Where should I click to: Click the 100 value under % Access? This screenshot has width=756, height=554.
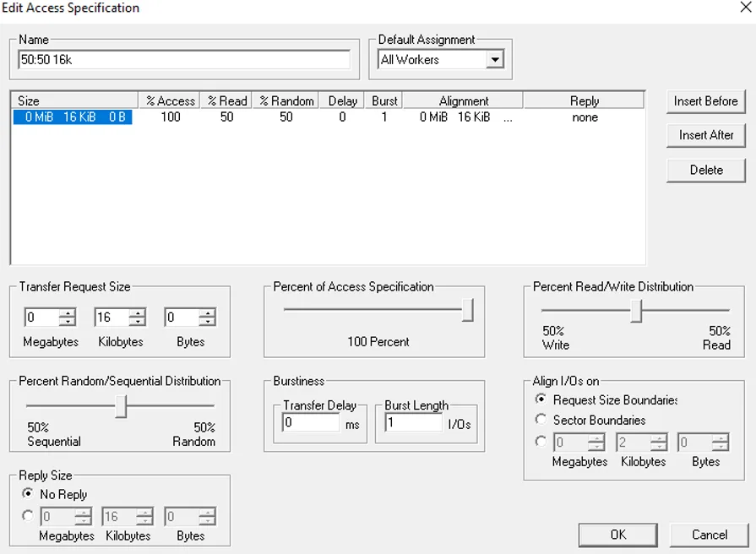171,117
